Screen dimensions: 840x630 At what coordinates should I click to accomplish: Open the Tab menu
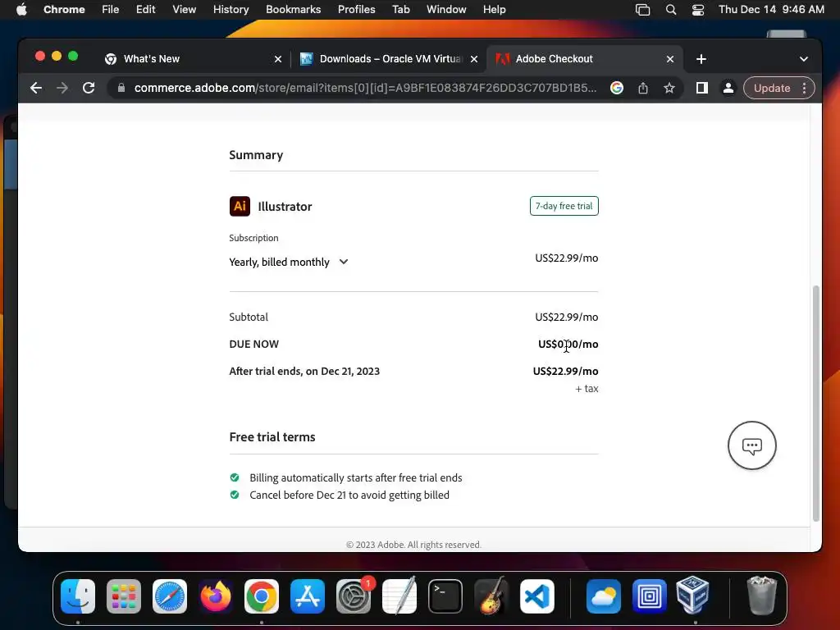tap(400, 10)
